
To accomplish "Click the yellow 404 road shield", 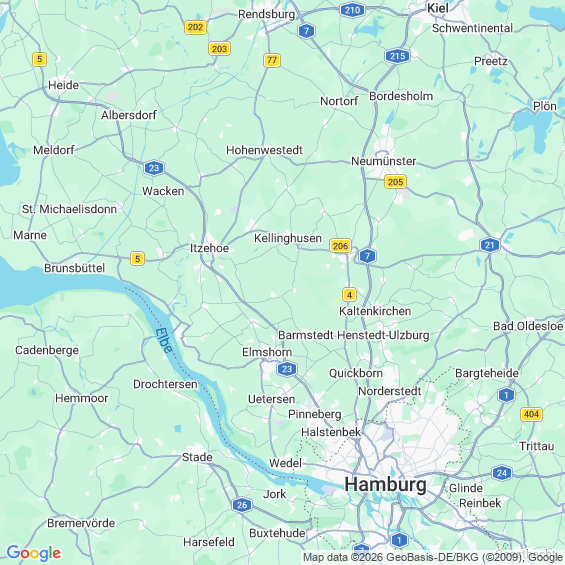I will [531, 414].
